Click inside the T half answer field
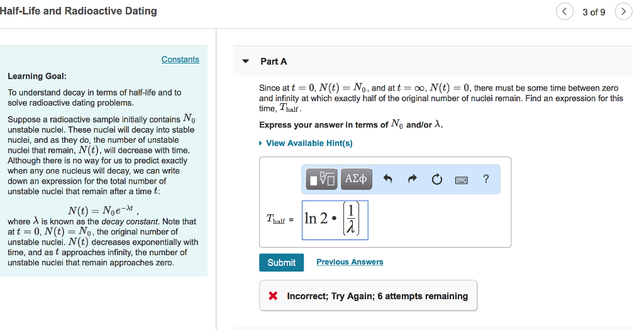The width and height of the screenshot is (644, 330). 335,220
